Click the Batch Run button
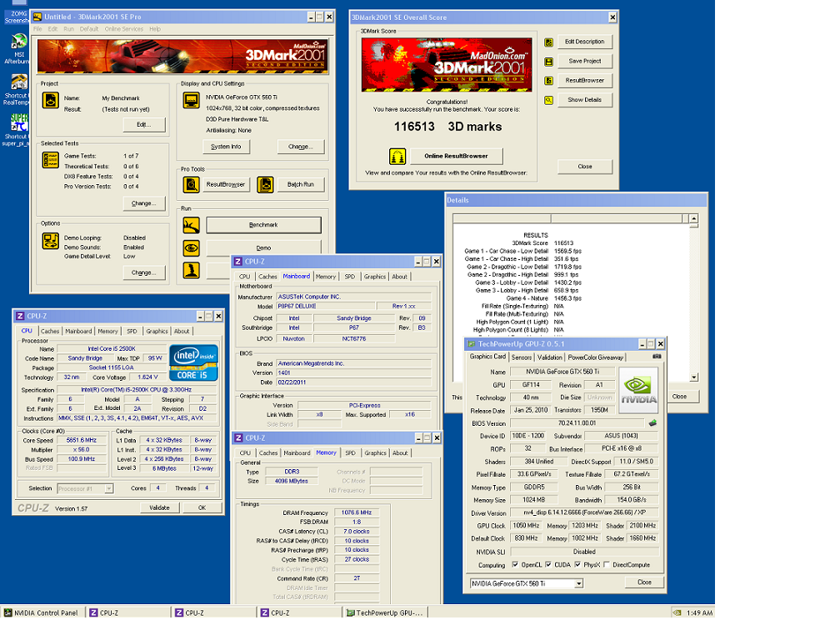 301,184
